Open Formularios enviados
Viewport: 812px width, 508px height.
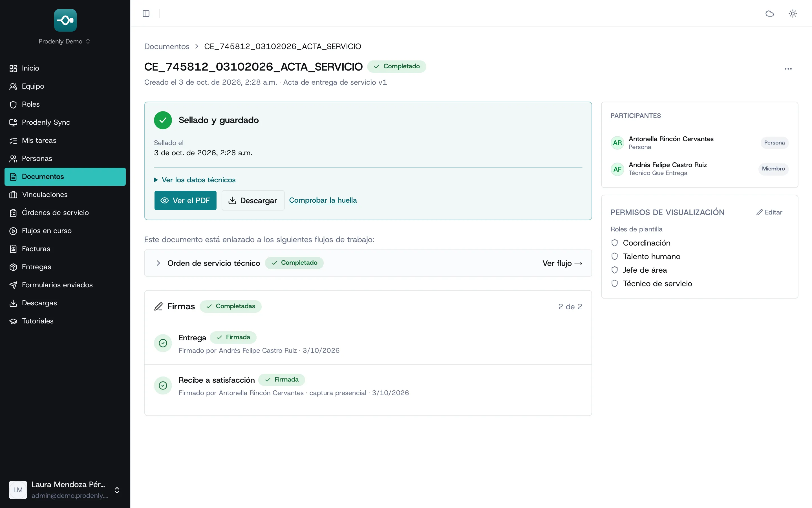pos(65,285)
